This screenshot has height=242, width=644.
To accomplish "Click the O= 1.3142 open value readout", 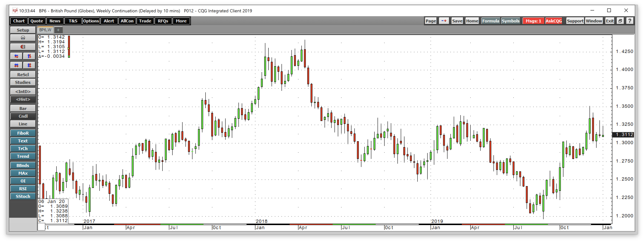I will (52, 37).
